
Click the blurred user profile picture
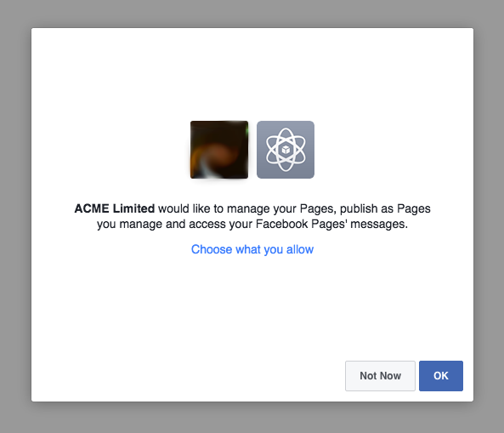(219, 150)
